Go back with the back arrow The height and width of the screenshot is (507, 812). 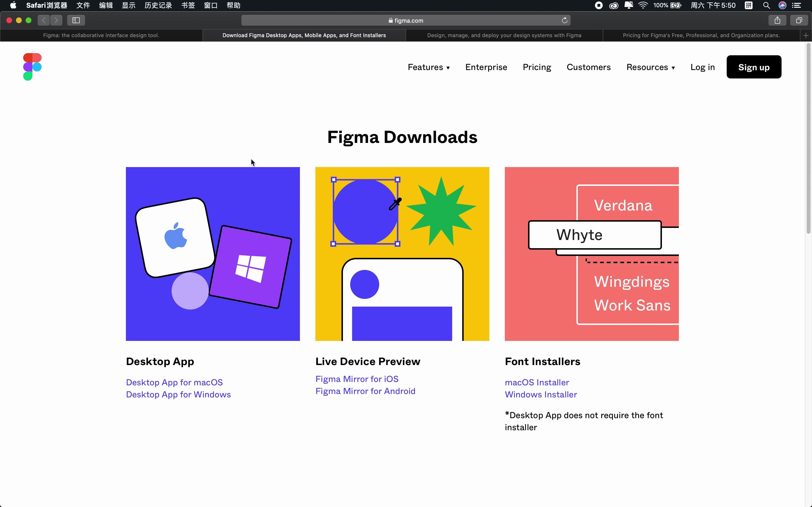tap(43, 21)
